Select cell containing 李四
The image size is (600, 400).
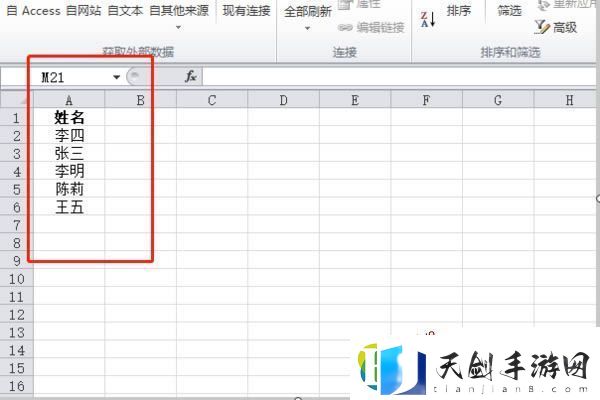[x=69, y=135]
